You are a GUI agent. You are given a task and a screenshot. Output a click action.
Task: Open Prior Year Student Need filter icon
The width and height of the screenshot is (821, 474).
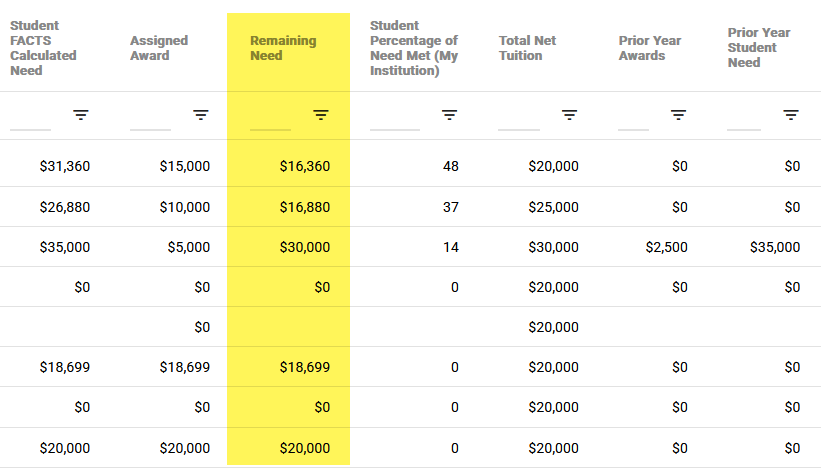point(791,115)
